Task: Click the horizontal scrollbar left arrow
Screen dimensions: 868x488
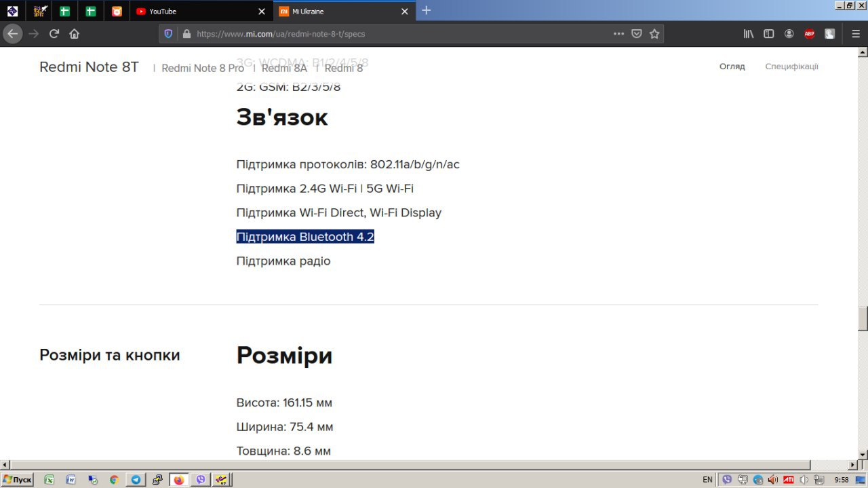Action: pos(5,465)
